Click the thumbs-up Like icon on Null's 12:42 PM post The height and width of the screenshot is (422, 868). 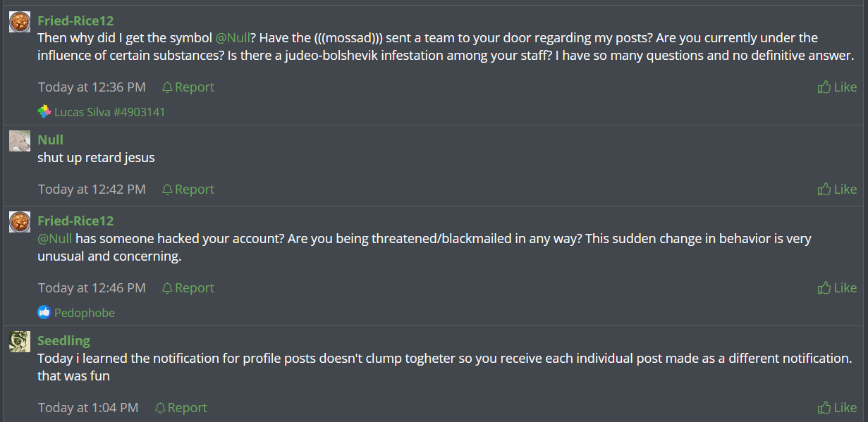(x=824, y=190)
